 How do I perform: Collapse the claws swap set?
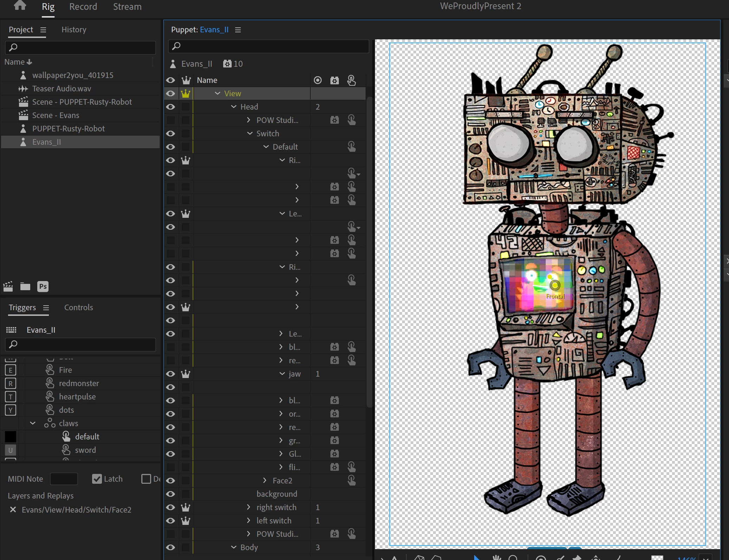(33, 423)
